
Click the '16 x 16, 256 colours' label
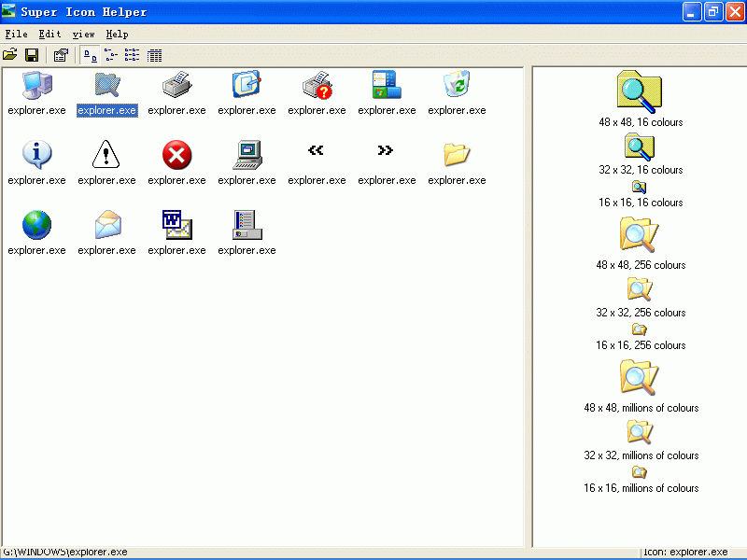tap(641, 345)
